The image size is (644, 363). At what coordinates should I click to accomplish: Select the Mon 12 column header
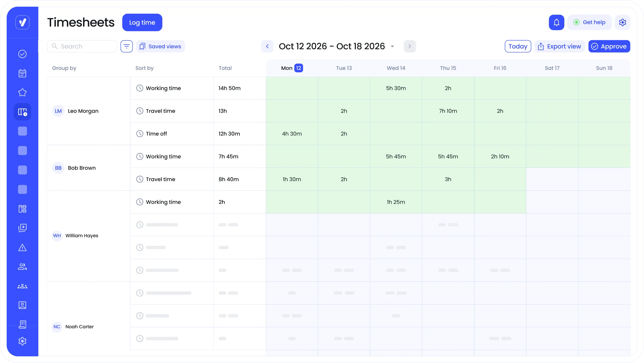click(292, 68)
